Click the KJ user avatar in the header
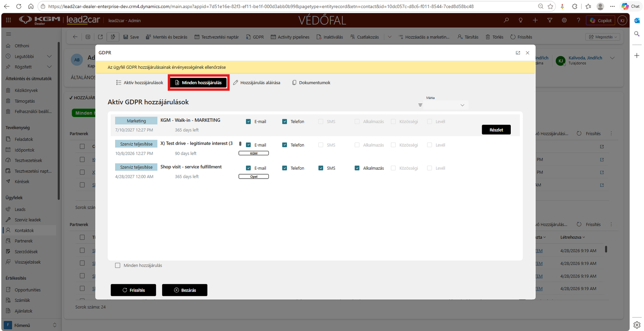This screenshot has width=644, height=331. pyautogui.click(x=622, y=20)
